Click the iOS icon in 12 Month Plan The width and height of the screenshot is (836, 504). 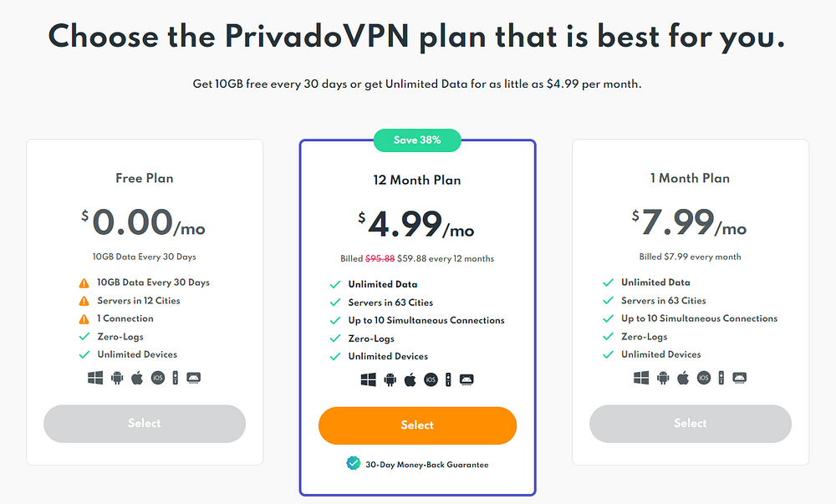pos(431,379)
